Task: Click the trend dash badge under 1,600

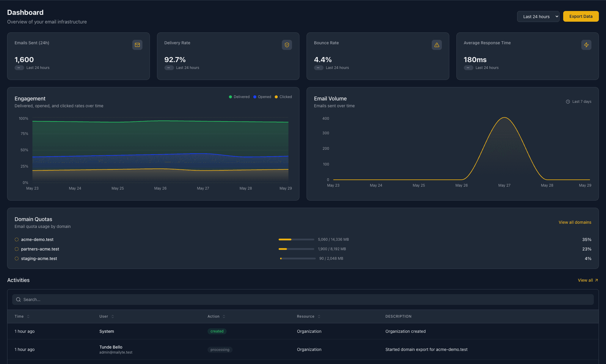Action: click(19, 68)
